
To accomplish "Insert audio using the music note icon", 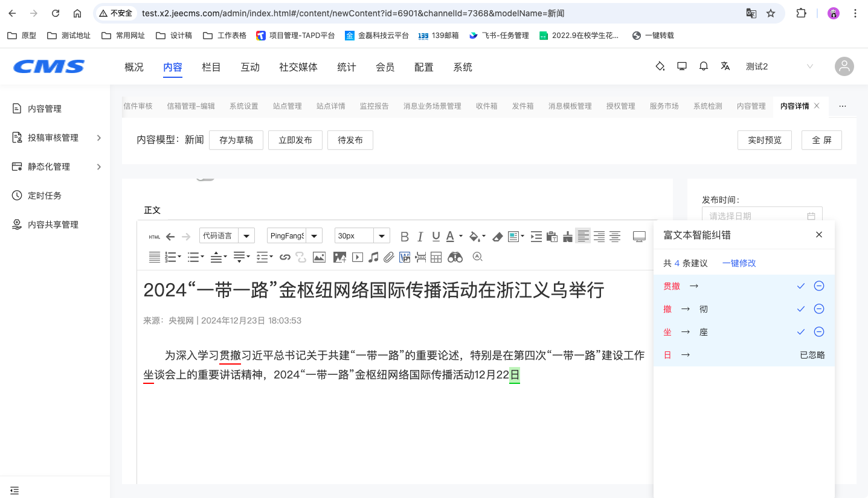I will pos(373,257).
